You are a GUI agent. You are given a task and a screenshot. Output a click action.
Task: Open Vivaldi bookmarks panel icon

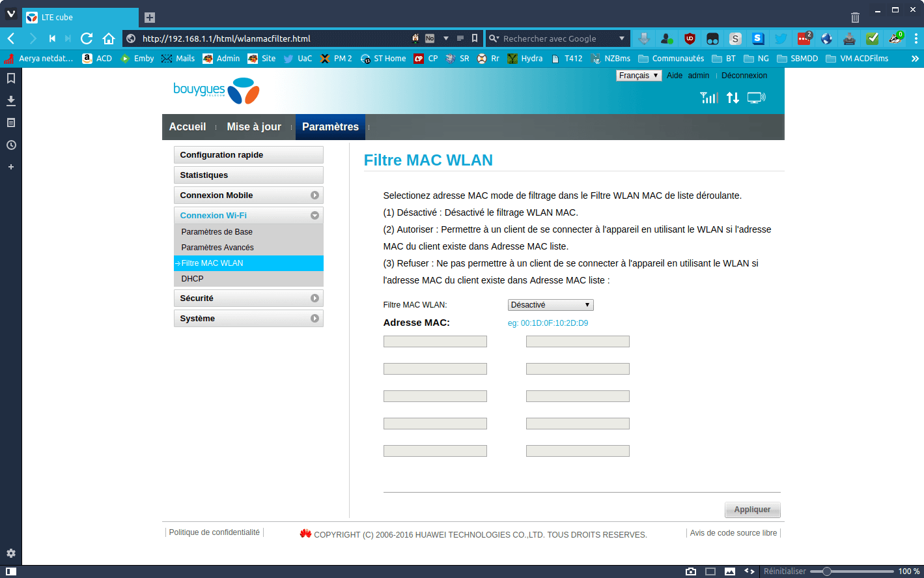(11, 78)
